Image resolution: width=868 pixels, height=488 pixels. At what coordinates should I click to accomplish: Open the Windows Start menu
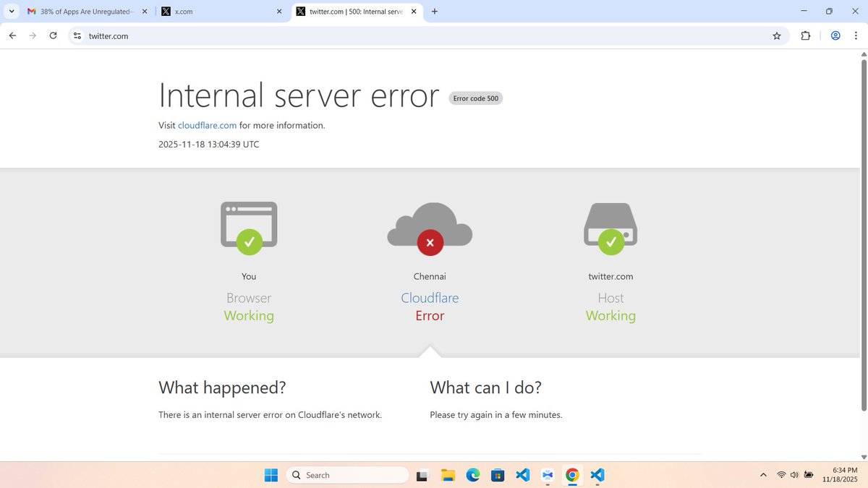pyautogui.click(x=271, y=475)
